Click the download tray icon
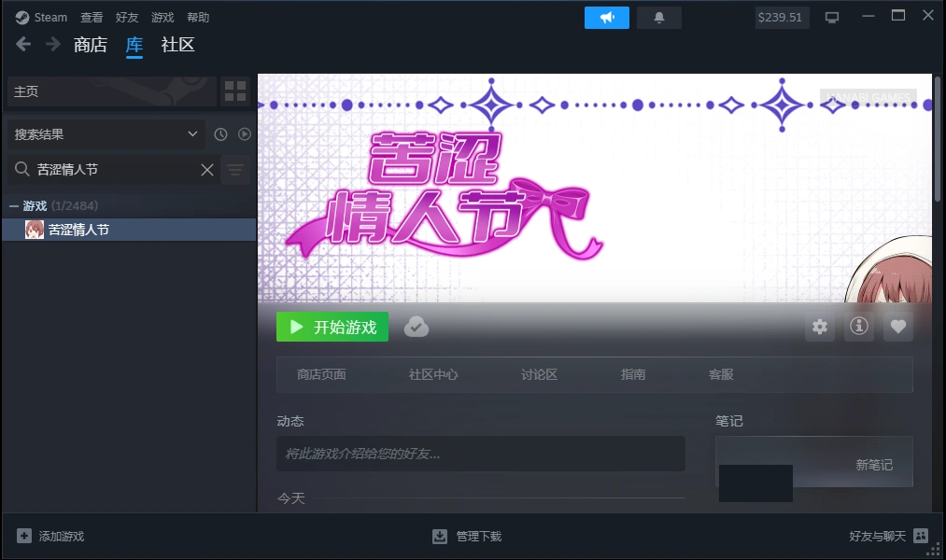 [x=440, y=536]
